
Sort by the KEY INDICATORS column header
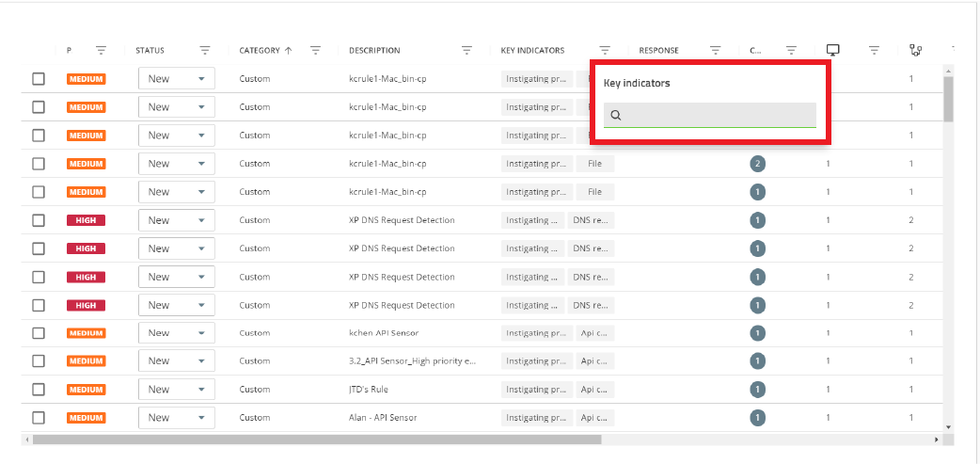pyautogui.click(x=532, y=51)
